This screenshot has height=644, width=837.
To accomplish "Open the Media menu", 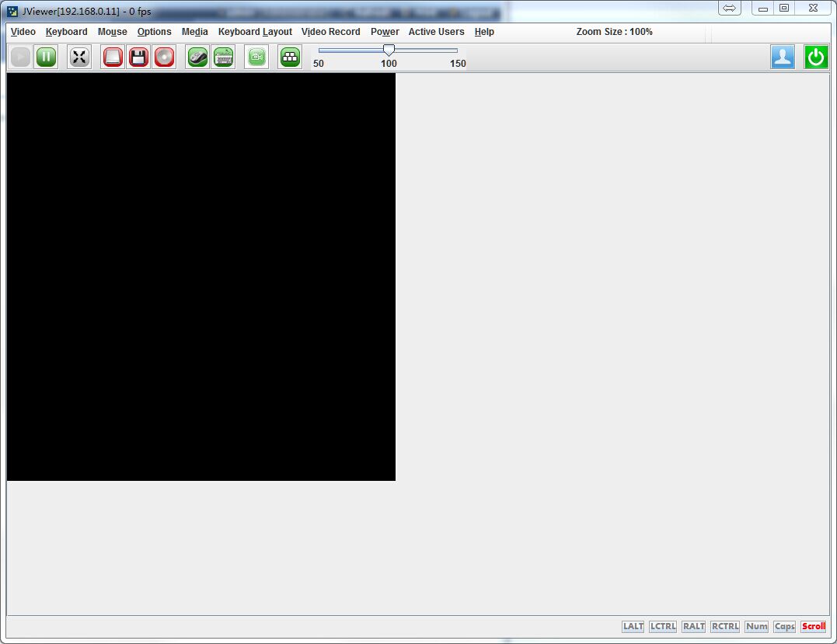I will click(x=195, y=32).
